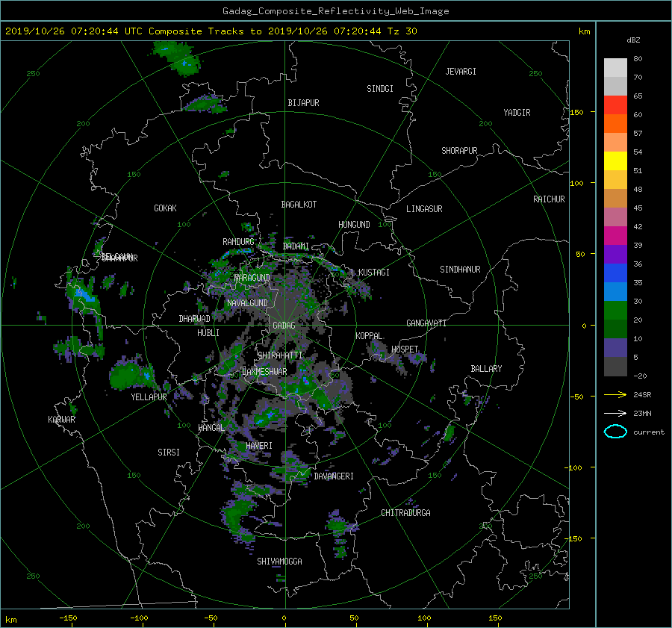Click the JEVARGI city label
This screenshot has height=628, width=672.
[461, 72]
